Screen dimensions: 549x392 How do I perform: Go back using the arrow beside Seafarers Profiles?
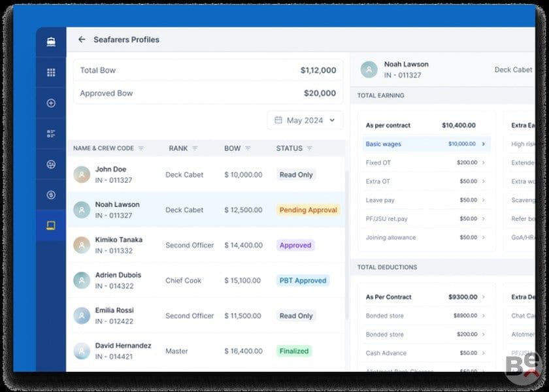[82, 40]
